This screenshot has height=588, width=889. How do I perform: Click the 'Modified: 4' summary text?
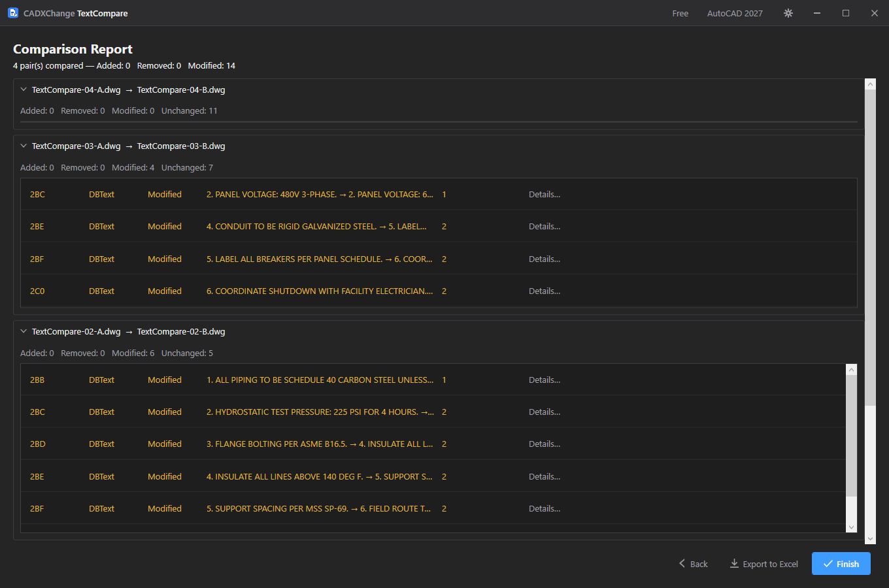133,167
